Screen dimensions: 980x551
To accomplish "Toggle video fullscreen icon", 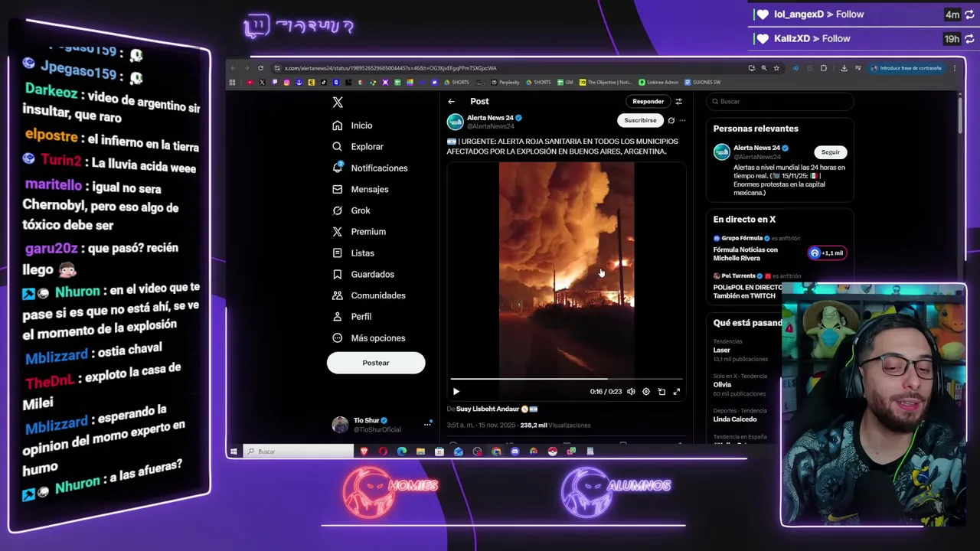I will [x=677, y=392].
